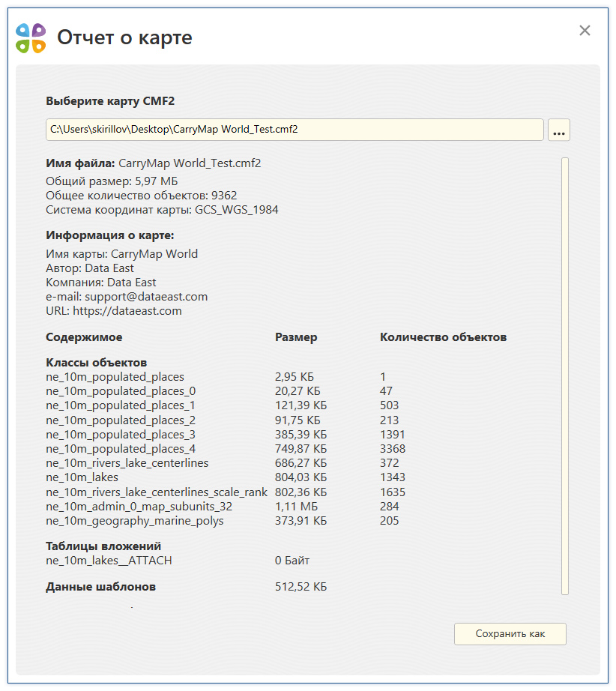
Task: Click the object count 205
Action: 389,521
